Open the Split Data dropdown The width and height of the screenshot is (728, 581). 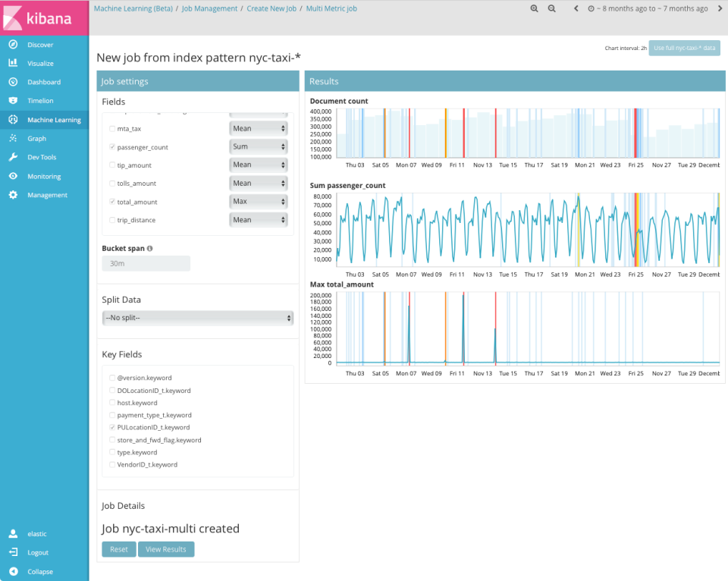(197, 318)
